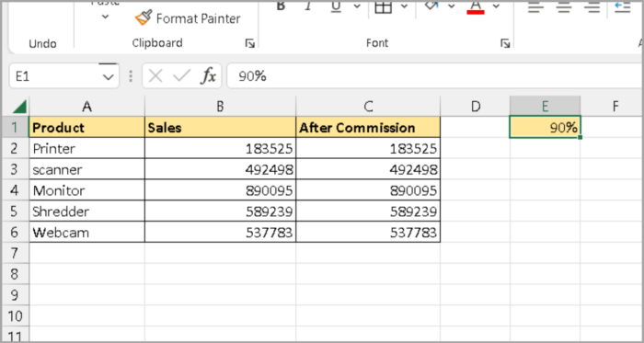
Task: Click the Select All corner triangle
Action: click(x=19, y=107)
